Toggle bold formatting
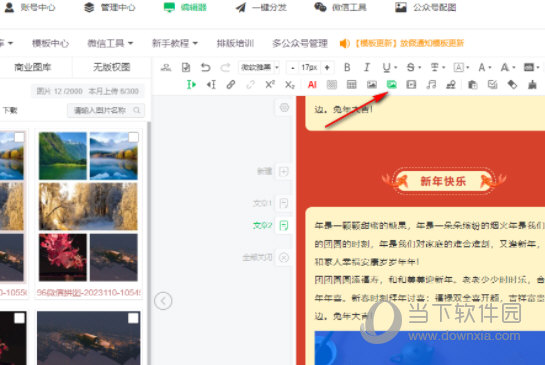Screen dimensions: 545x365 click(347, 67)
